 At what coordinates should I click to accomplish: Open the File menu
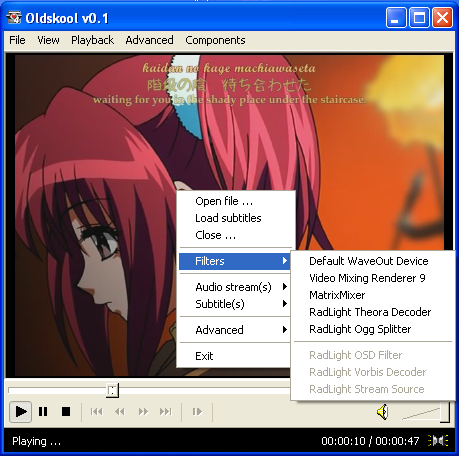pyautogui.click(x=17, y=40)
